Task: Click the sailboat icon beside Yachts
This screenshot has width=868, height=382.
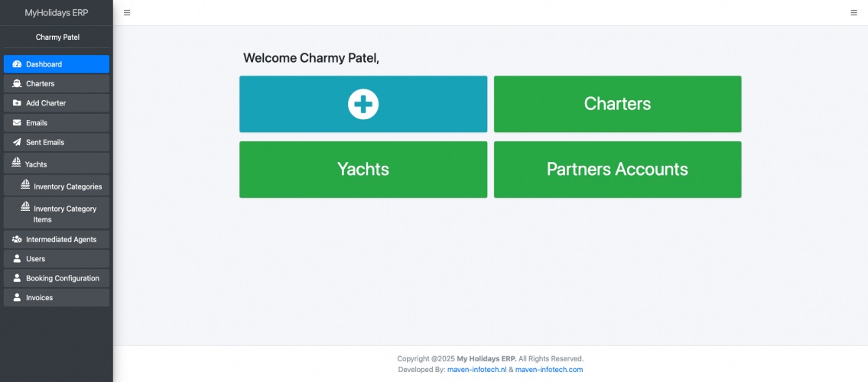Action: click(x=16, y=163)
